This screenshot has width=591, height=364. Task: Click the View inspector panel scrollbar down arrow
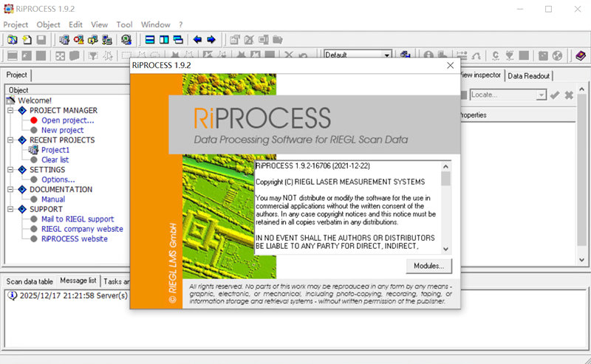(x=581, y=260)
